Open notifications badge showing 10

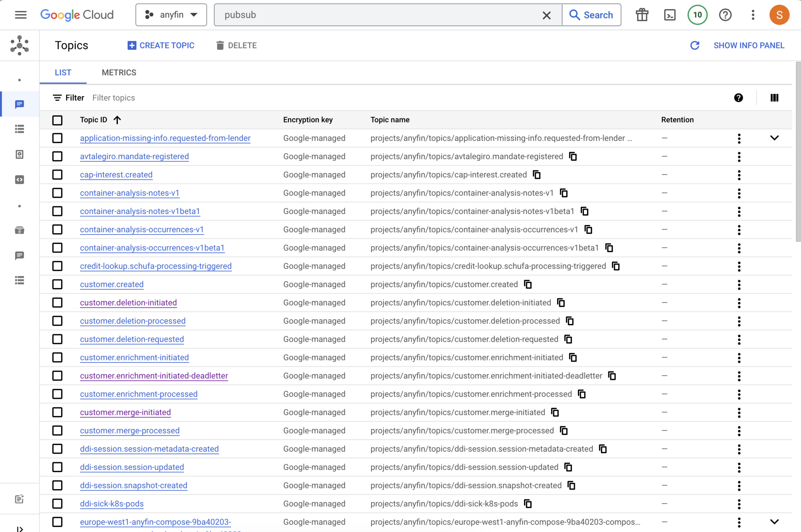tap(697, 15)
